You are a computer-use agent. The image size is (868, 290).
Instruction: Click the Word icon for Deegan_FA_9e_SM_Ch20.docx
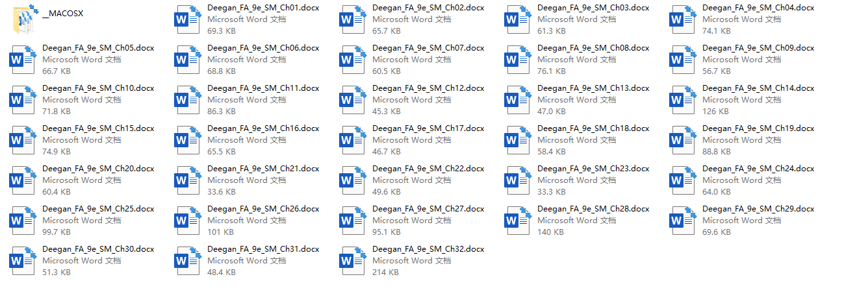[x=23, y=180]
